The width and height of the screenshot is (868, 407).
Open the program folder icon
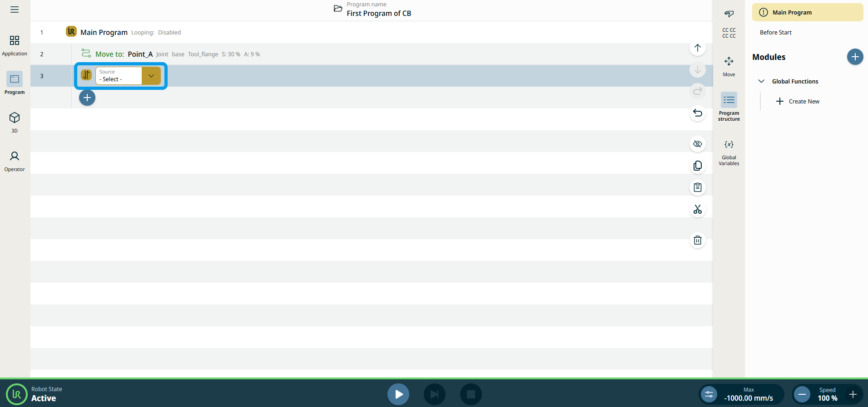338,9
